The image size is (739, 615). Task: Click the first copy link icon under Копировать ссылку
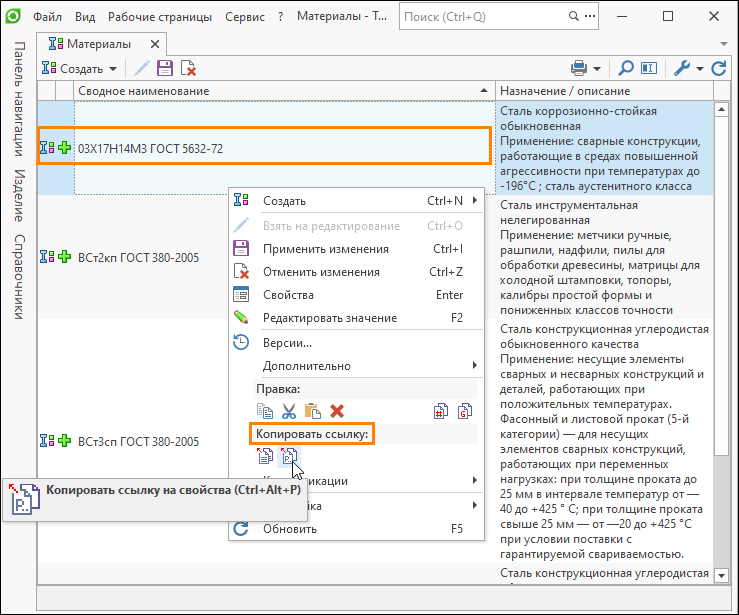[265, 456]
